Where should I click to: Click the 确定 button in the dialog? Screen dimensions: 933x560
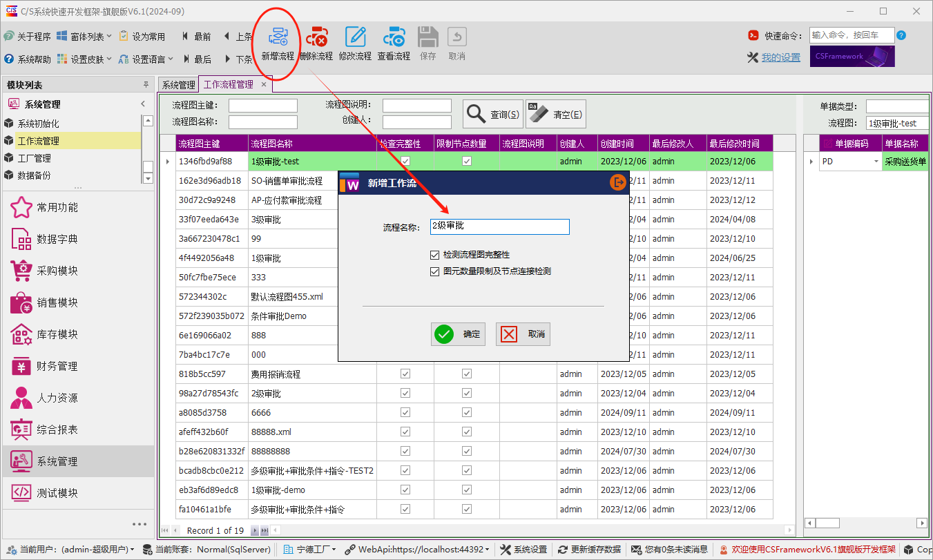pyautogui.click(x=458, y=334)
